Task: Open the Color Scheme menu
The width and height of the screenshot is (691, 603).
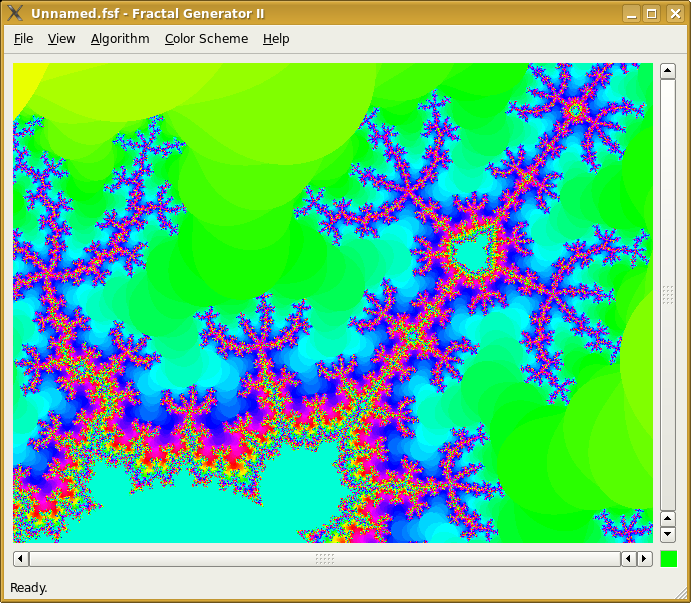Action: pos(206,39)
